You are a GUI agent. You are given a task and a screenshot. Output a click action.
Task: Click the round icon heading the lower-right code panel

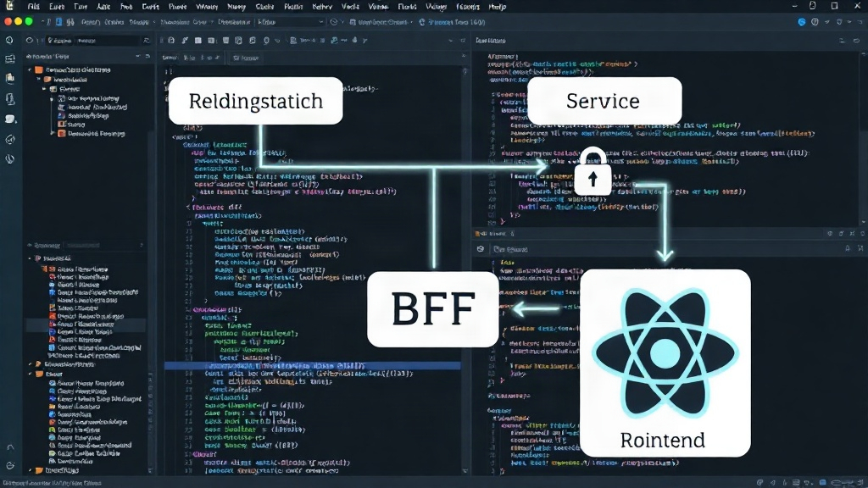click(x=481, y=249)
